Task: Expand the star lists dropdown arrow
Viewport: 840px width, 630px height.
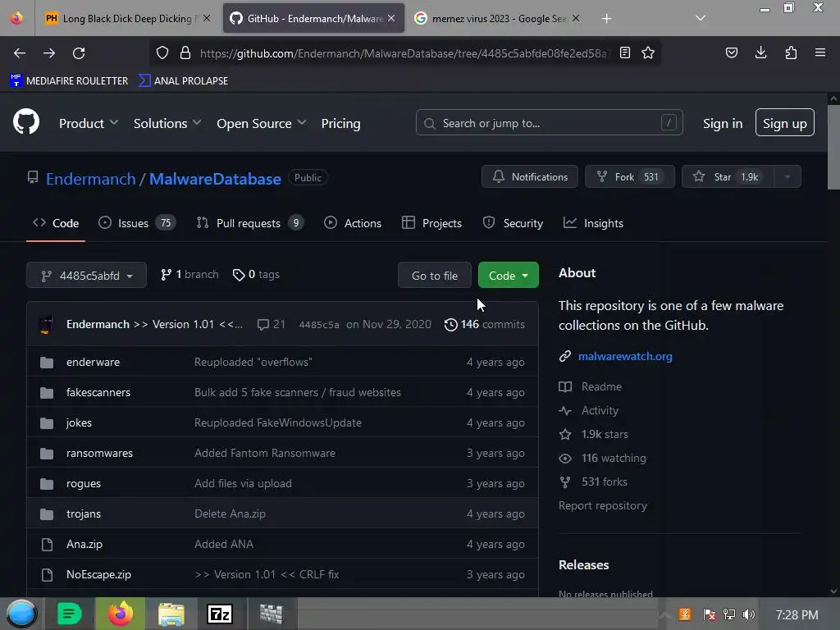Action: pos(787,177)
